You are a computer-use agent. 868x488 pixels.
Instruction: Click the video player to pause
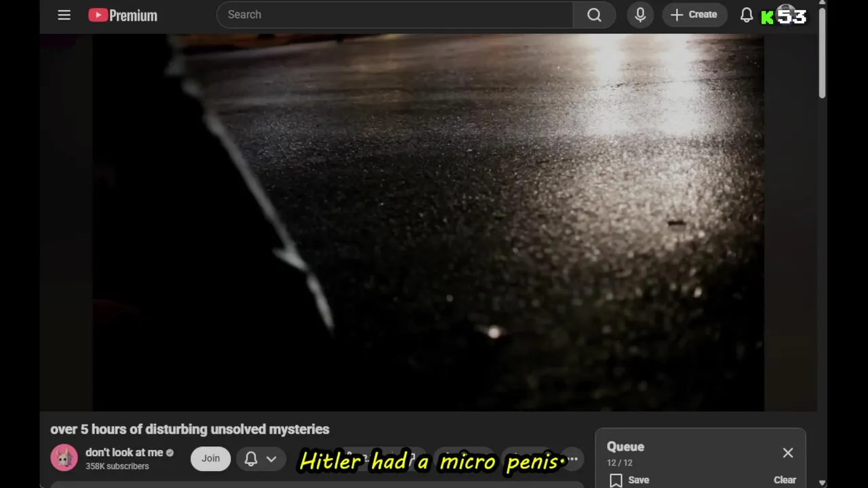tap(429, 222)
